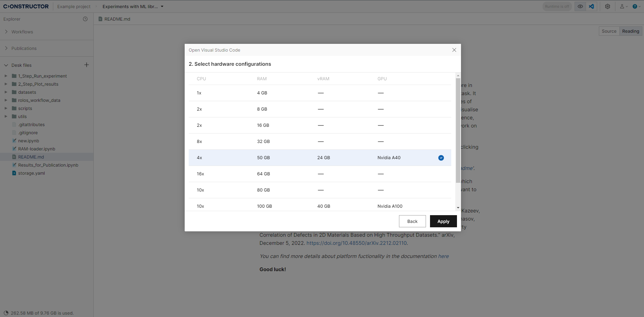Click the help question mark icon
This screenshot has width=644, height=317.
click(x=635, y=6)
